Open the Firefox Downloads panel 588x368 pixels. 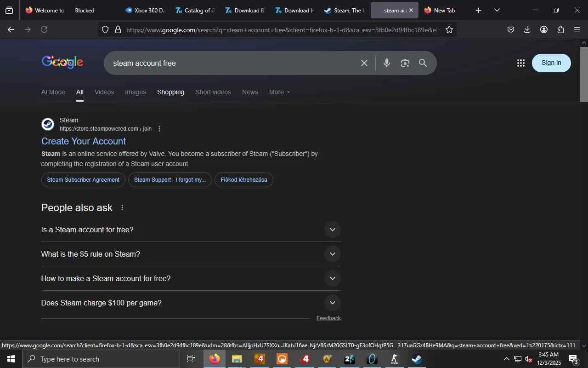[x=527, y=29]
